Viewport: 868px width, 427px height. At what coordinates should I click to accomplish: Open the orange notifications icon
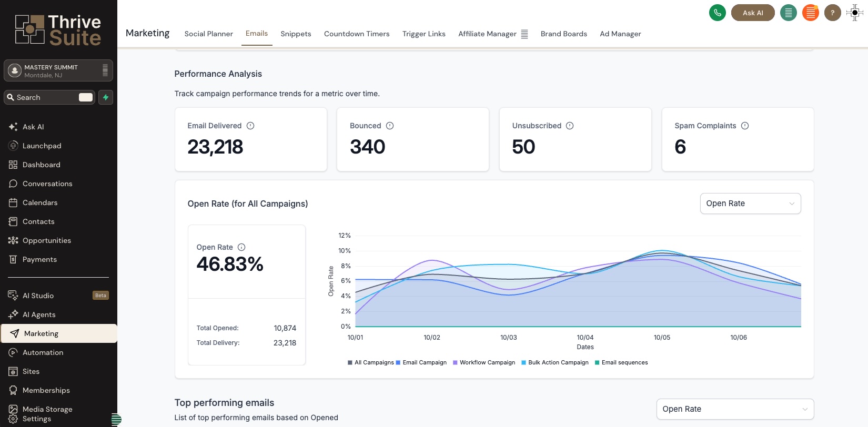click(811, 13)
